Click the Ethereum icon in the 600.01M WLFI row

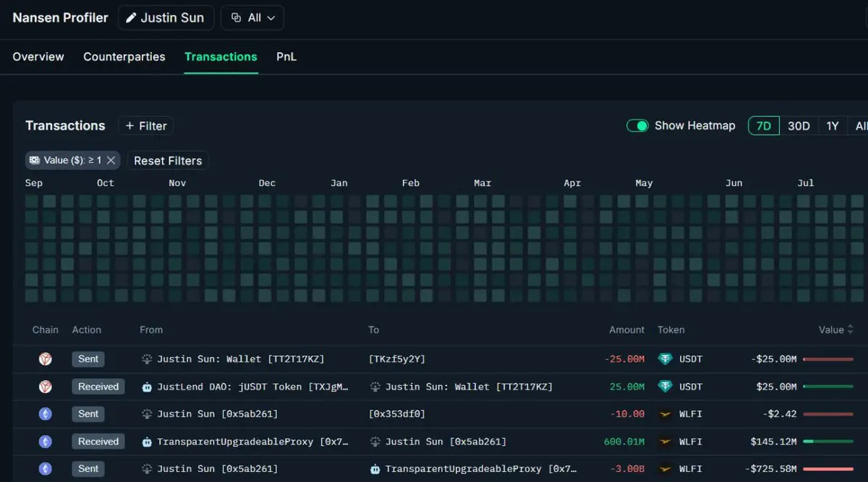point(45,441)
